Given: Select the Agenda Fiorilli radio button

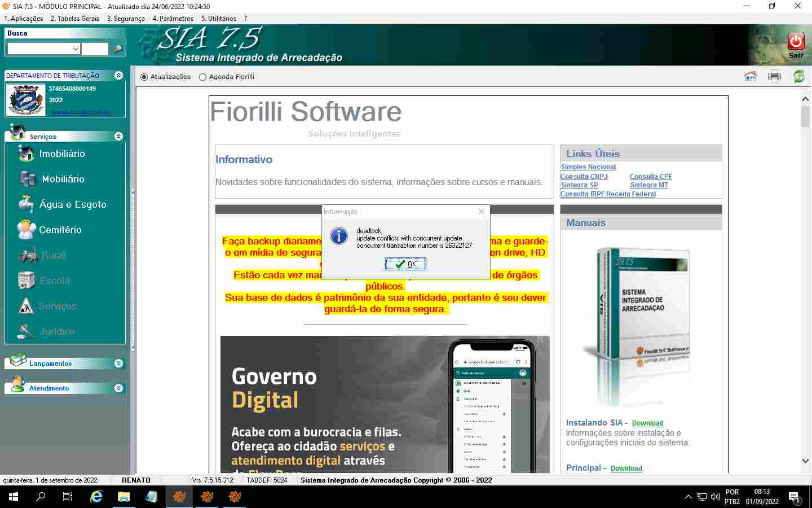Looking at the screenshot, I should pyautogui.click(x=203, y=77).
